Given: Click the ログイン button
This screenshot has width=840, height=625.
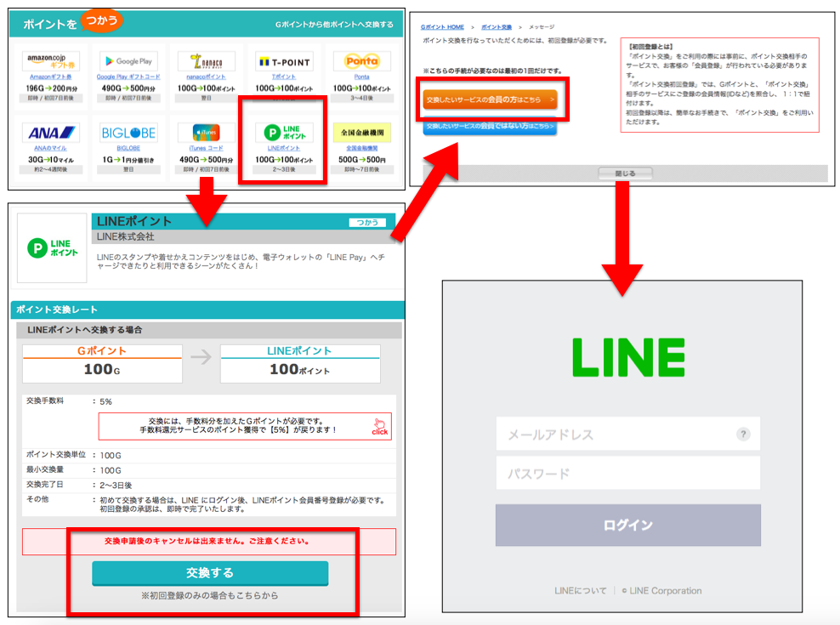Looking at the screenshot, I should coord(627,525).
